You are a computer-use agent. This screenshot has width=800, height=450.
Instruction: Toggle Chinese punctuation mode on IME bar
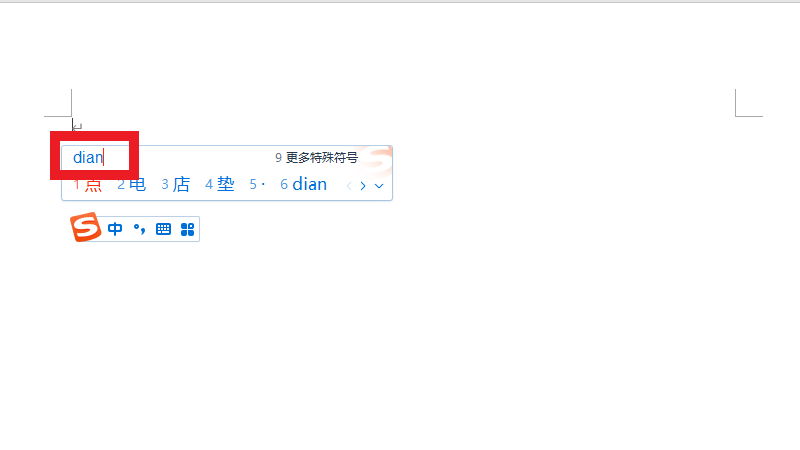pyautogui.click(x=139, y=229)
